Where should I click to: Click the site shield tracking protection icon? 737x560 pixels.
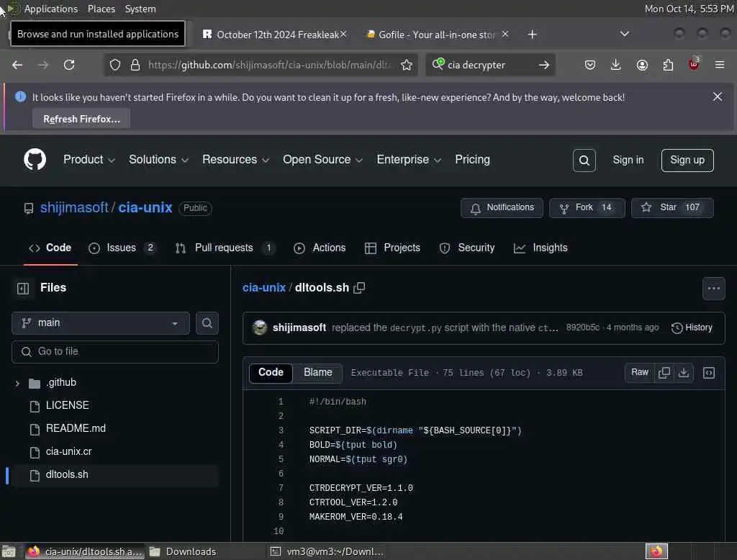click(x=115, y=65)
